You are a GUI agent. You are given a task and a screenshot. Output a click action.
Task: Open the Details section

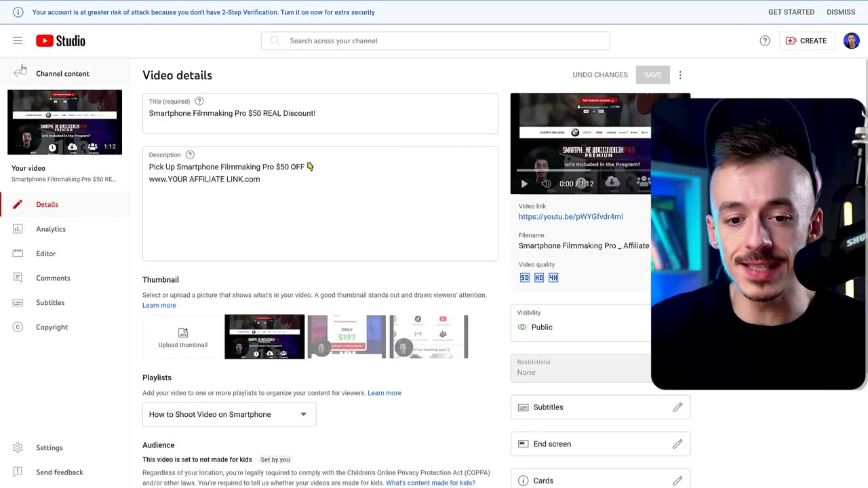tap(64, 205)
